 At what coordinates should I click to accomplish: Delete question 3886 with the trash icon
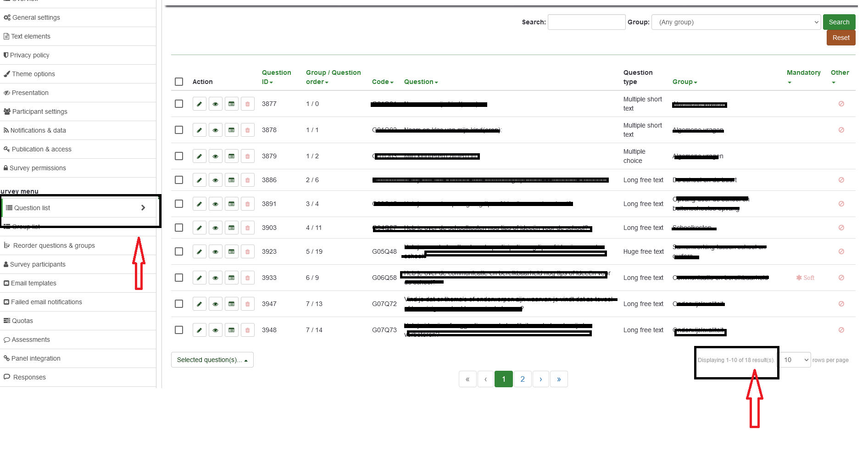tap(248, 180)
